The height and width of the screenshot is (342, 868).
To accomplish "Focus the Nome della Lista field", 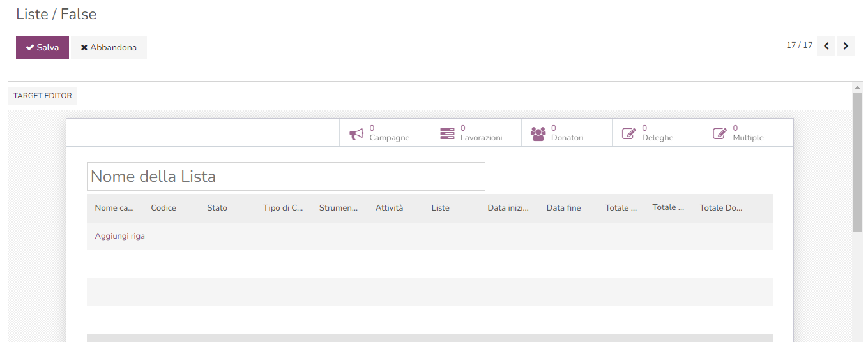I will click(286, 176).
